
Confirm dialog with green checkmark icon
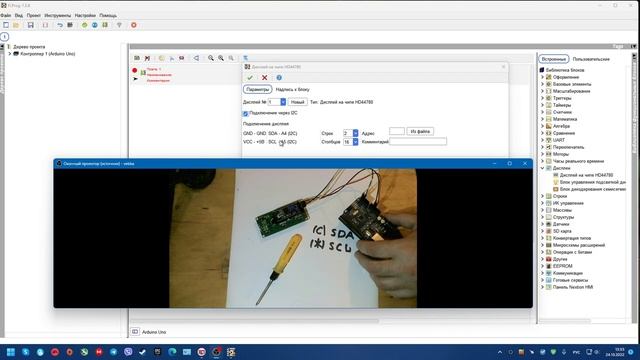(x=250, y=78)
